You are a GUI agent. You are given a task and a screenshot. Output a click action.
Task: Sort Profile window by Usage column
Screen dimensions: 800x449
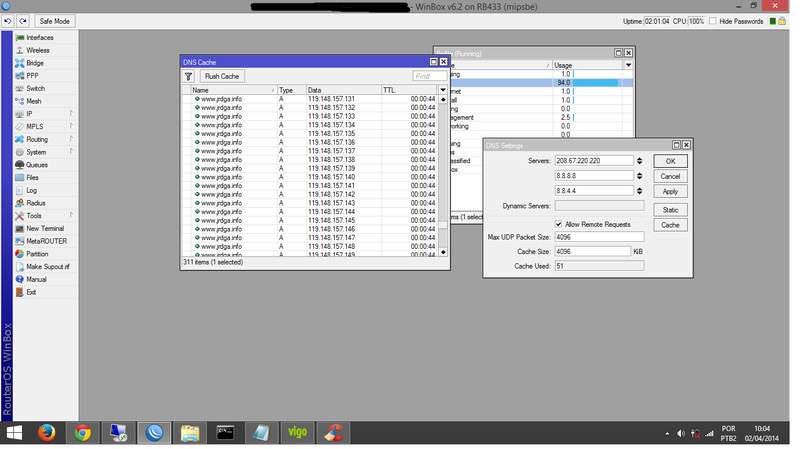pyautogui.click(x=587, y=65)
